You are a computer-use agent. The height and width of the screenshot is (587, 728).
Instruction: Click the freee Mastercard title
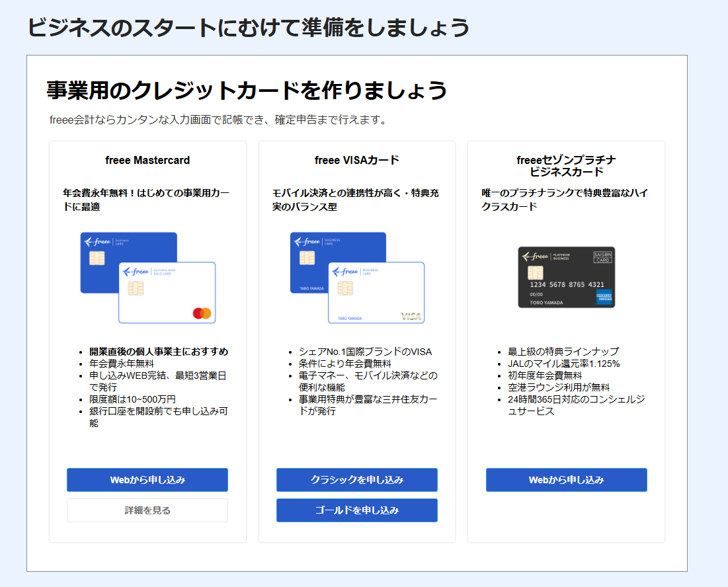tap(147, 160)
